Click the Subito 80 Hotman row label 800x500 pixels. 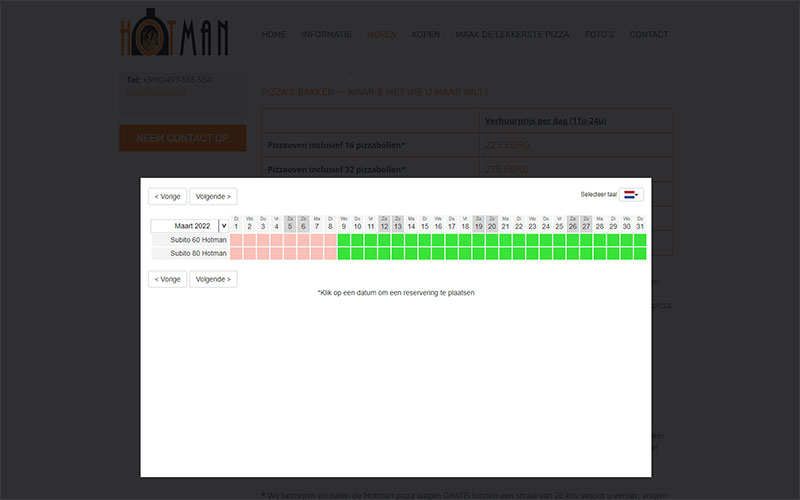click(x=190, y=254)
